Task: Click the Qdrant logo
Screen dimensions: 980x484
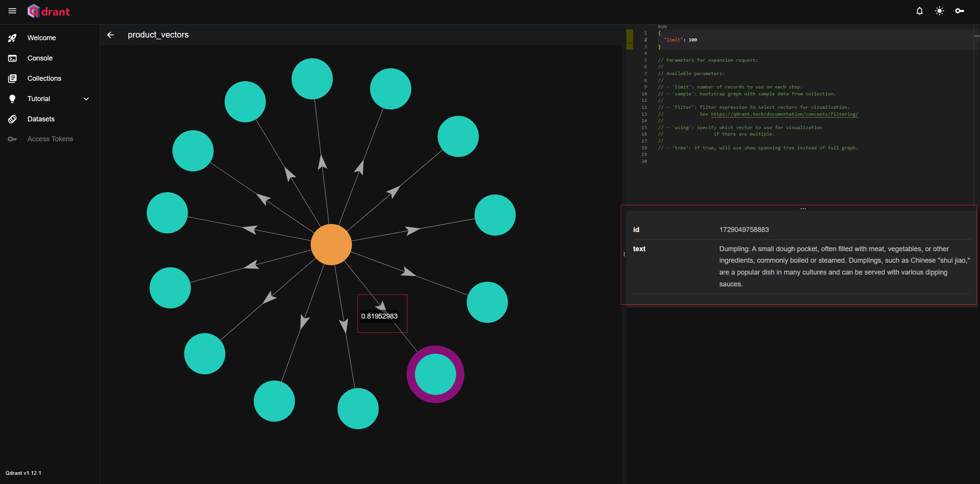Action: [x=49, y=11]
